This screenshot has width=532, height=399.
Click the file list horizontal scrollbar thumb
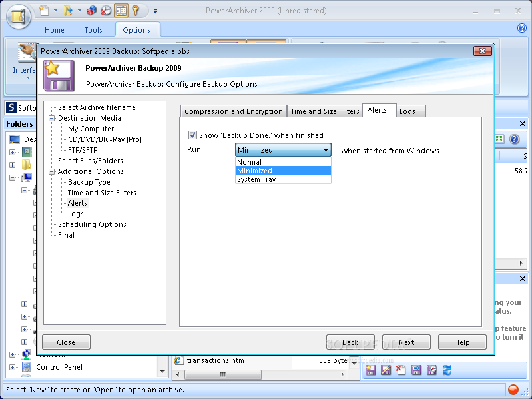click(223, 374)
